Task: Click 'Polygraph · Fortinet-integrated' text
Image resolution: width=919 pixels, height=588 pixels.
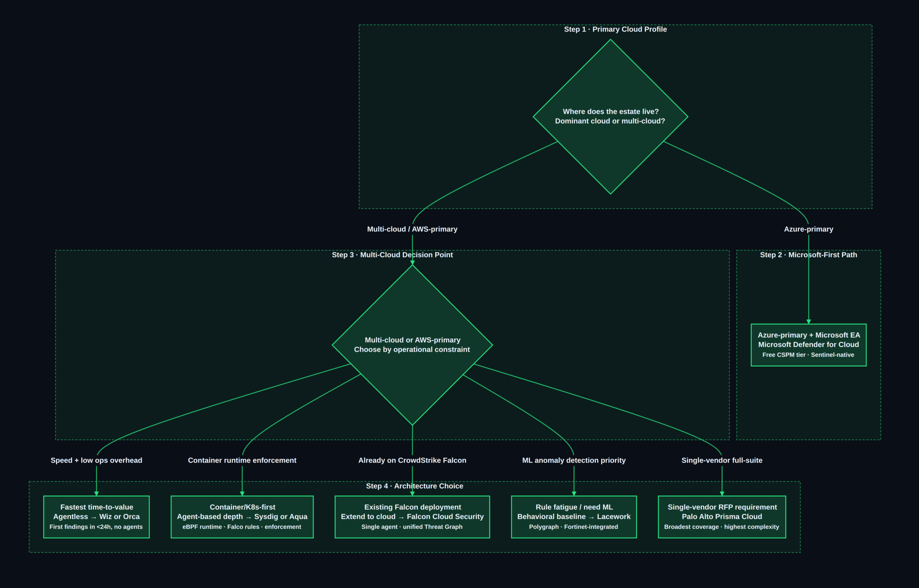Action: [x=573, y=527]
